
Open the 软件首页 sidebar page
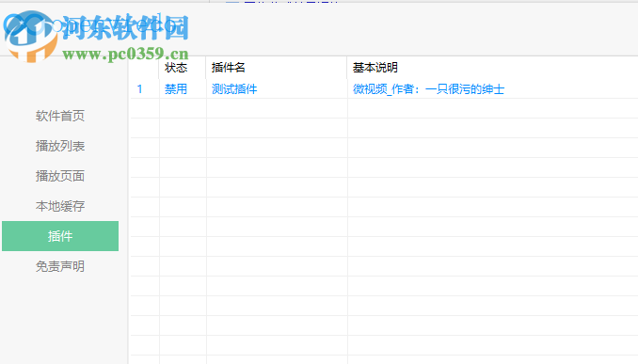(x=60, y=116)
